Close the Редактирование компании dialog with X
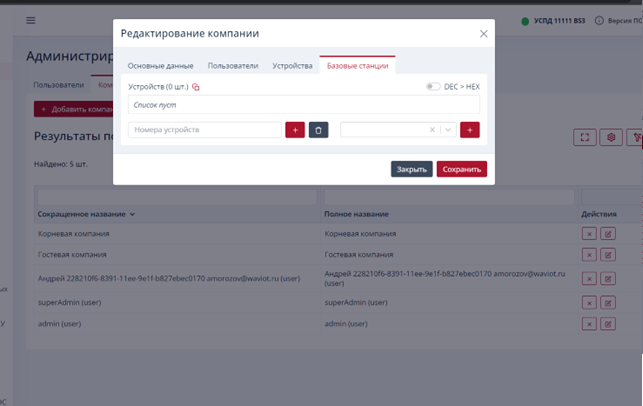The height and width of the screenshot is (406, 643). [x=483, y=34]
